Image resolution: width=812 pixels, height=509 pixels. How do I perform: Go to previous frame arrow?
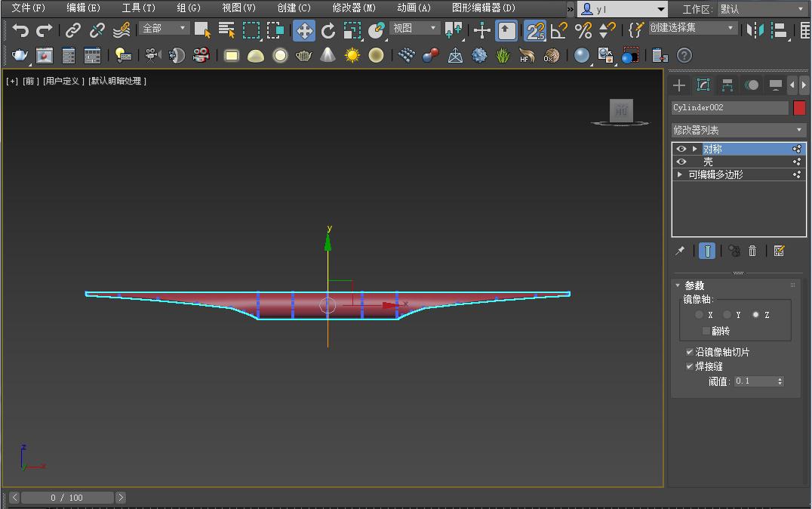[x=14, y=498]
